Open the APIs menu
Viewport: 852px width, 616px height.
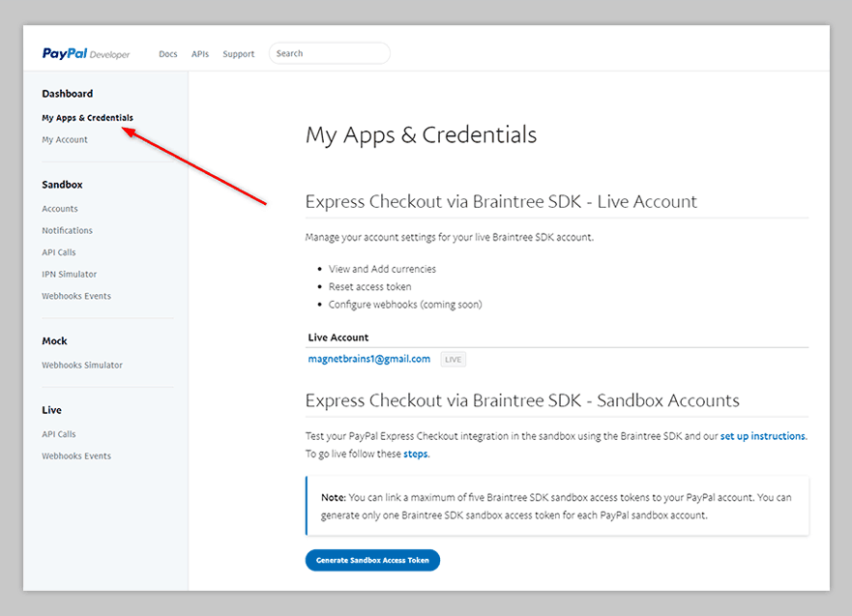click(200, 54)
